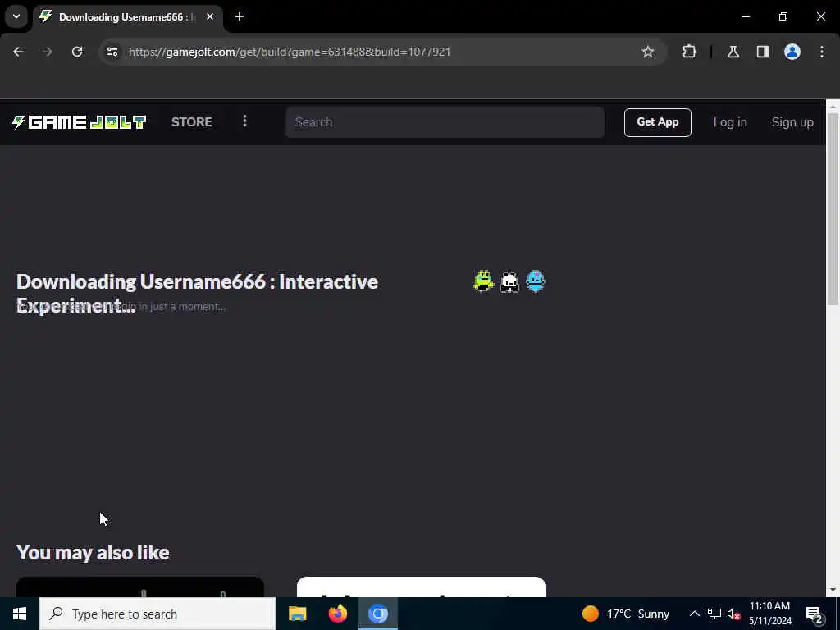The image size is (840, 630).
Task: Open the browser extensions puzzle icon
Action: pyautogui.click(x=689, y=52)
